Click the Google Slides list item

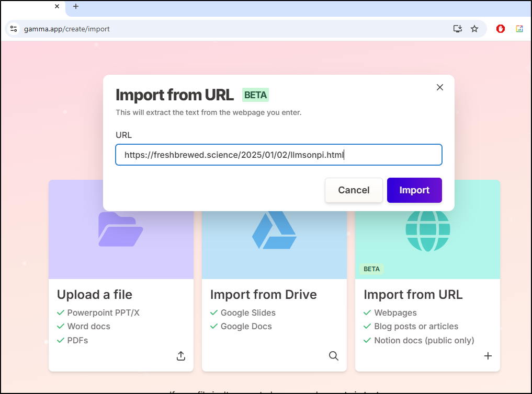coord(247,312)
